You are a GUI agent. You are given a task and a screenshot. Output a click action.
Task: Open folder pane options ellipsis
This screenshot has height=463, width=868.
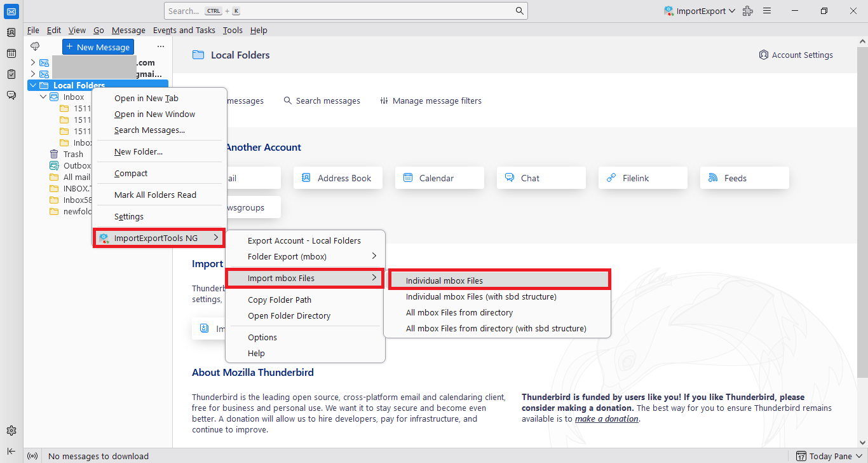pos(161,46)
